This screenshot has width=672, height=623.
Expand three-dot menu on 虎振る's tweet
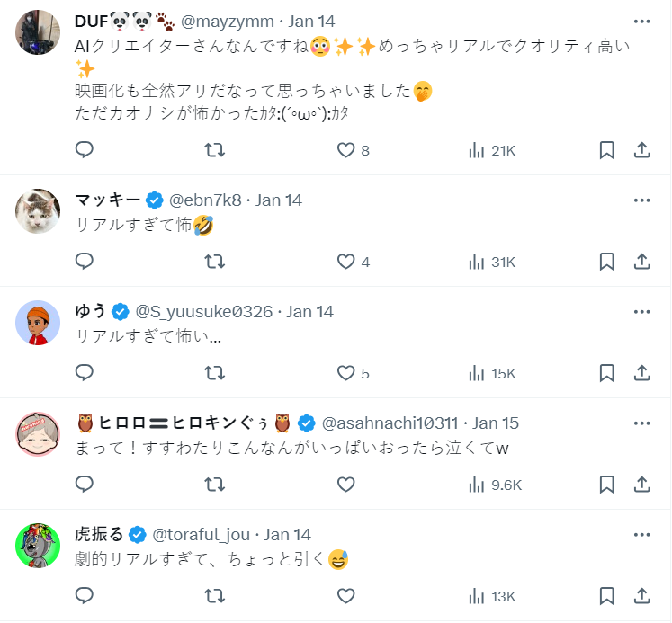coord(642,535)
